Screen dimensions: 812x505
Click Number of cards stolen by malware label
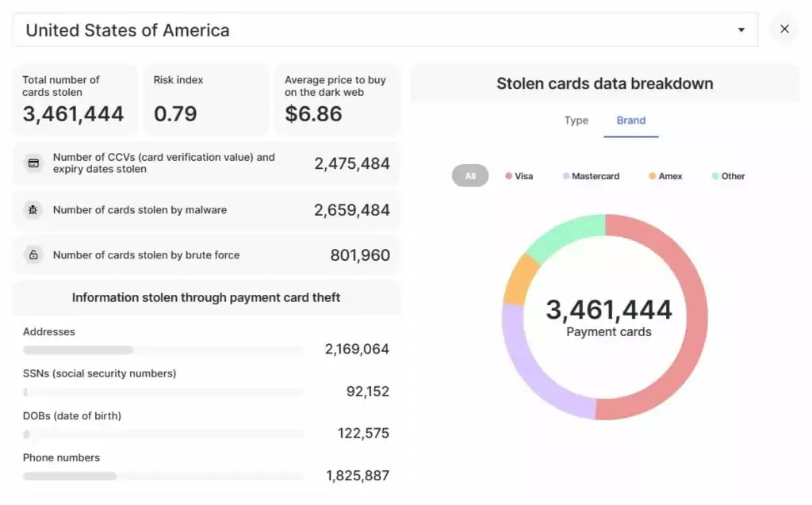click(140, 210)
